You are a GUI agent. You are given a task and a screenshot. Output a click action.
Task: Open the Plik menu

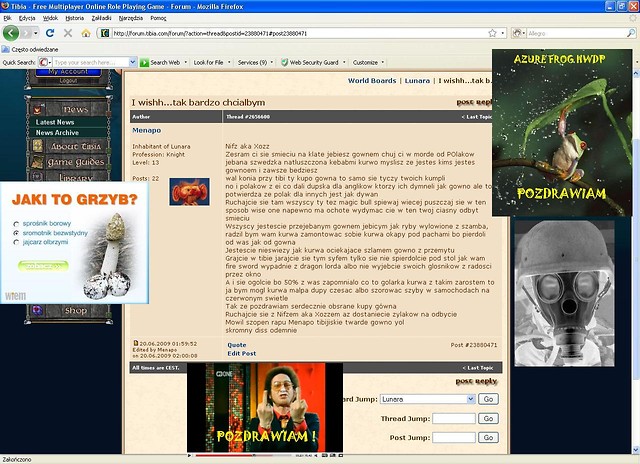pos(7,18)
